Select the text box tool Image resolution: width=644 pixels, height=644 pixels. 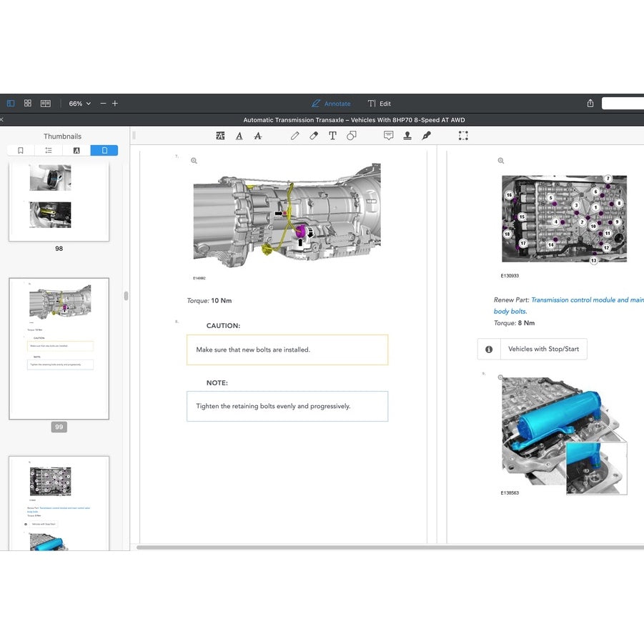click(x=332, y=136)
